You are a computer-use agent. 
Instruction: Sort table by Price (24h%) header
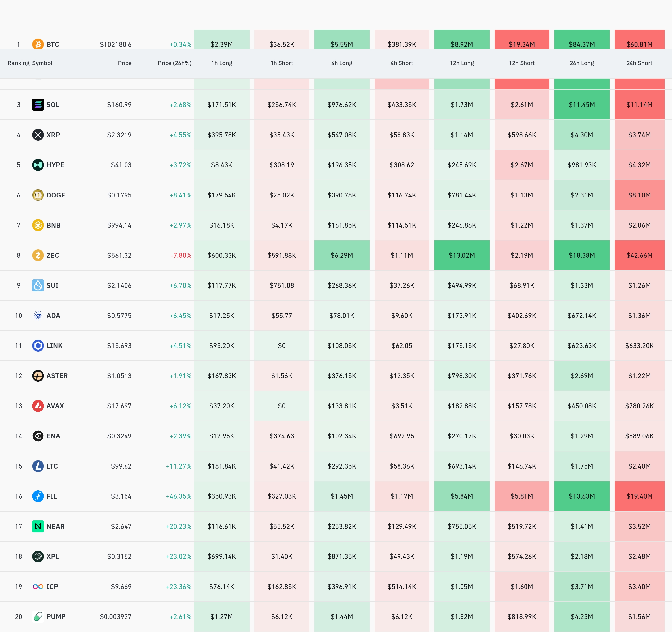coord(174,63)
